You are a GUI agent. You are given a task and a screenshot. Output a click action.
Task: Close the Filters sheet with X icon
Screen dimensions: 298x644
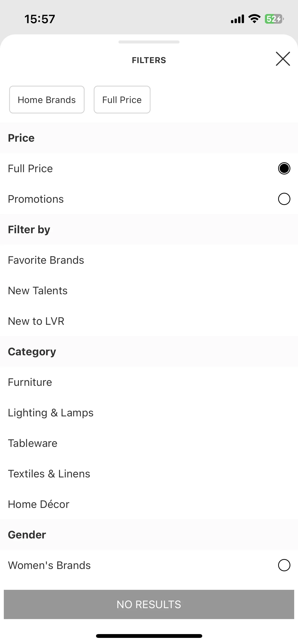pyautogui.click(x=283, y=59)
